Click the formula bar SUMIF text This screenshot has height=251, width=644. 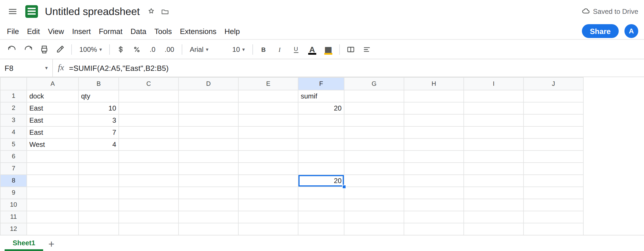(x=119, y=68)
